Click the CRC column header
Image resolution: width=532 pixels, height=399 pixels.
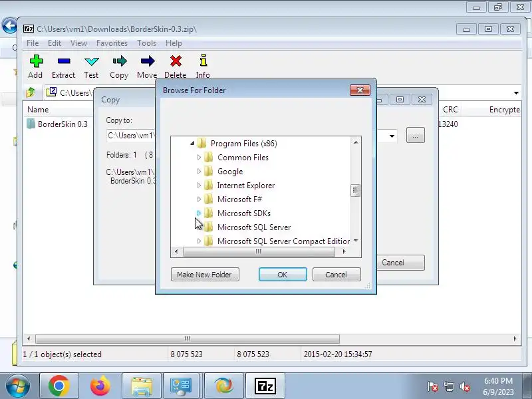[x=450, y=110]
